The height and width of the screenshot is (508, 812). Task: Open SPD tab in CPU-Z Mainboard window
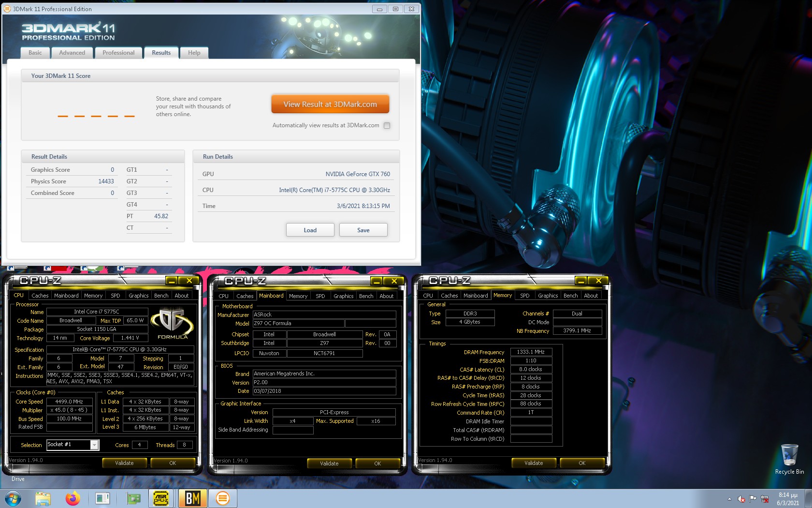pyautogui.click(x=320, y=296)
